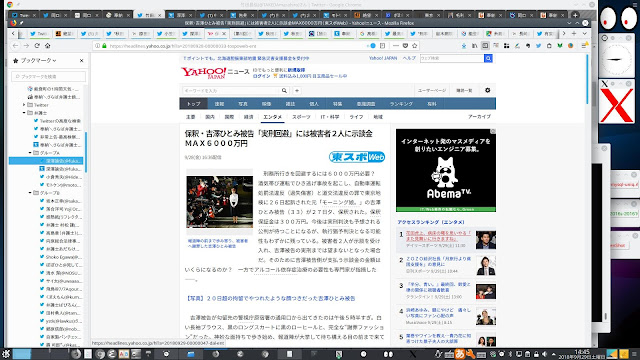Open new Chrome tab with plus button

[575, 15]
